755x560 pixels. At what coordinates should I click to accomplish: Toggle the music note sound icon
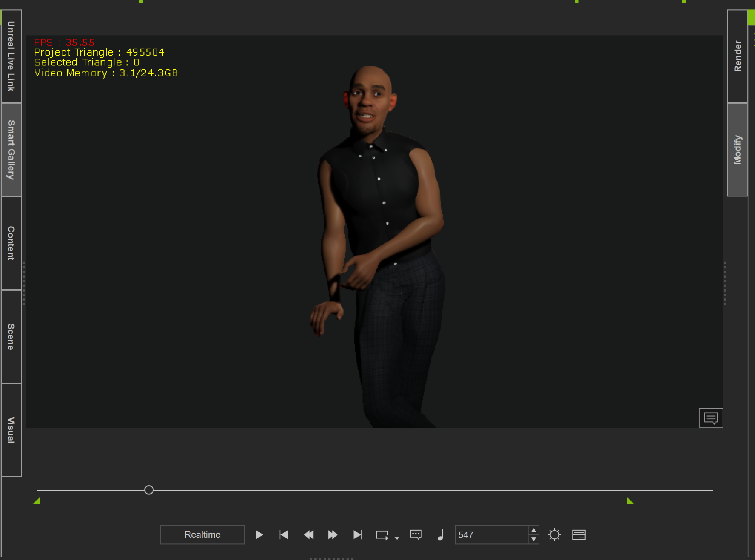(440, 535)
